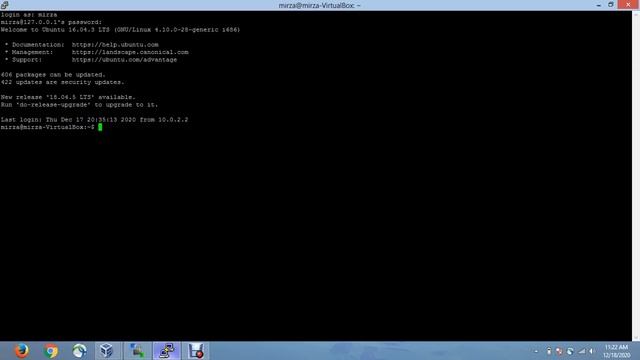The height and width of the screenshot is (360, 640).
Task: Click the https://ubuntu.com/advantage URL text
Action: [x=124, y=60]
